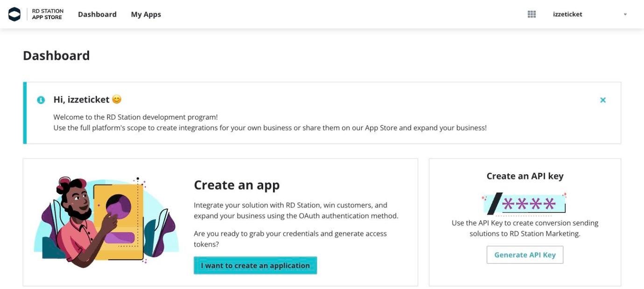Click the Create an app illustration

coord(106,222)
